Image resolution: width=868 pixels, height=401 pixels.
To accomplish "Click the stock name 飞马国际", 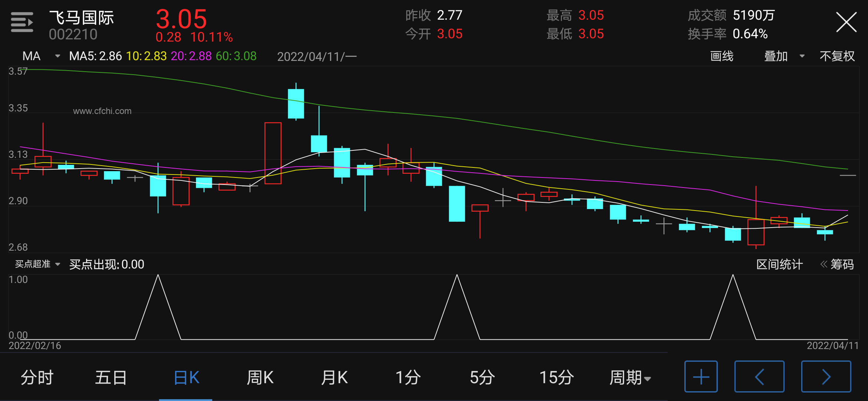I will click(82, 17).
